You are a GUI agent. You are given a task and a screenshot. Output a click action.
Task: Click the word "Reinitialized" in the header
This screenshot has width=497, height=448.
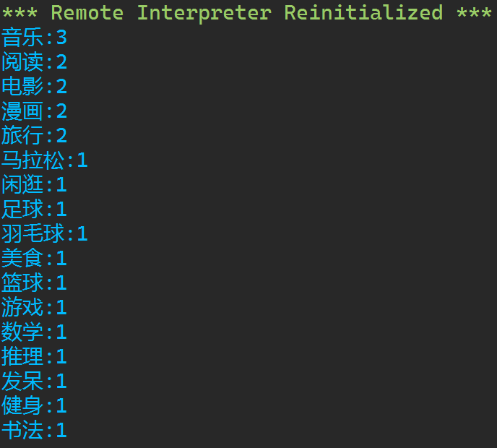363,13
